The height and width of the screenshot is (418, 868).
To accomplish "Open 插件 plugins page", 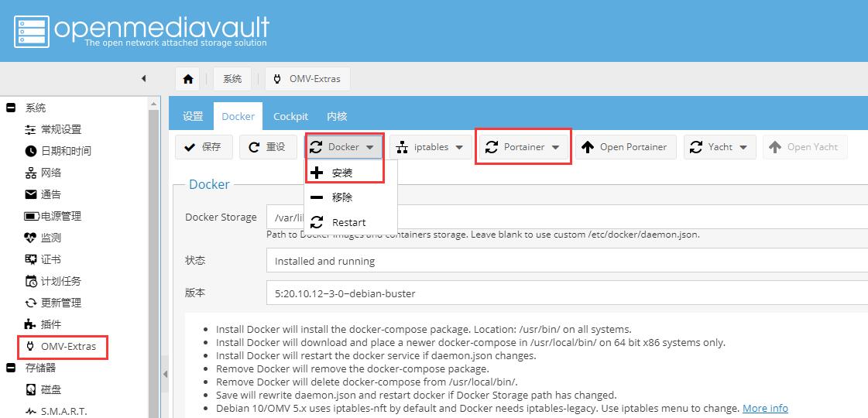I will click(50, 324).
